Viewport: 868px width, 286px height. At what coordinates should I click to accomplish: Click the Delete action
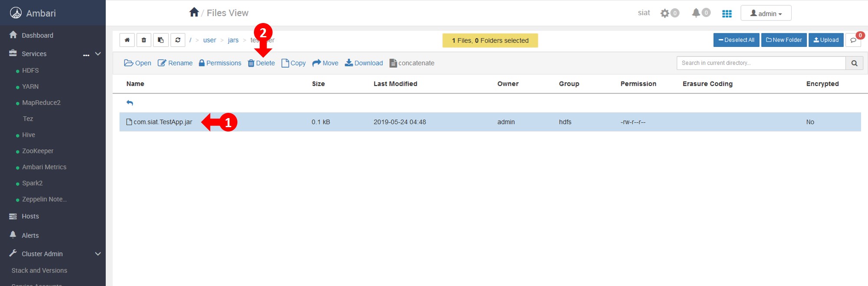coord(261,63)
